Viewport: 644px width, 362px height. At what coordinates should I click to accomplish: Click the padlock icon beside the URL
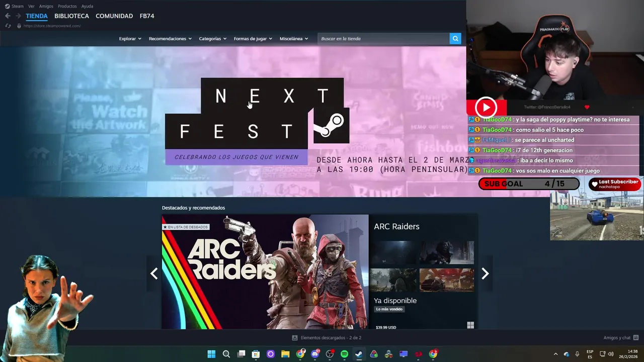pos(19,26)
